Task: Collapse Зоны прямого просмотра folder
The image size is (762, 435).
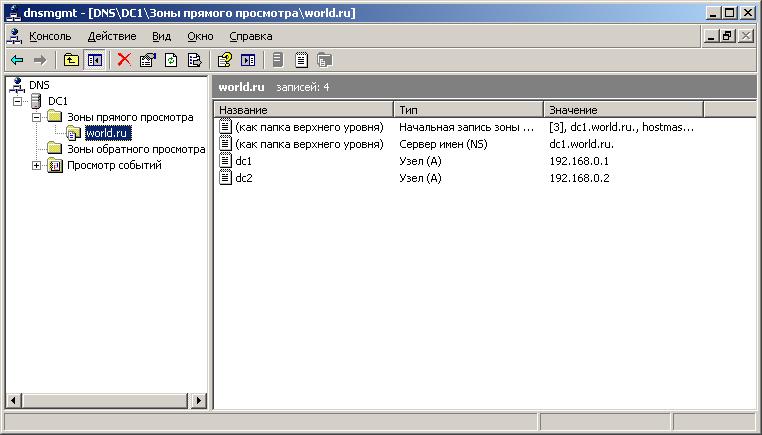Action: [36, 117]
